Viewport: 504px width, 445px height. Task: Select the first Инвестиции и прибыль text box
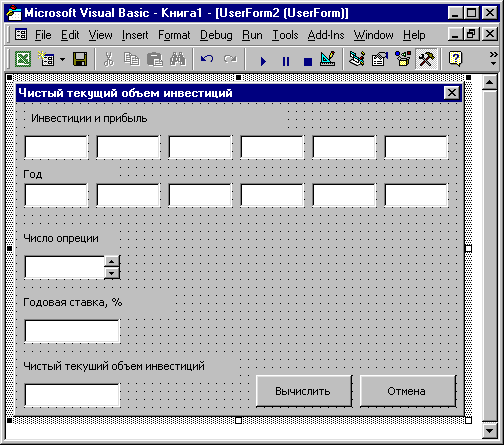coord(56,147)
